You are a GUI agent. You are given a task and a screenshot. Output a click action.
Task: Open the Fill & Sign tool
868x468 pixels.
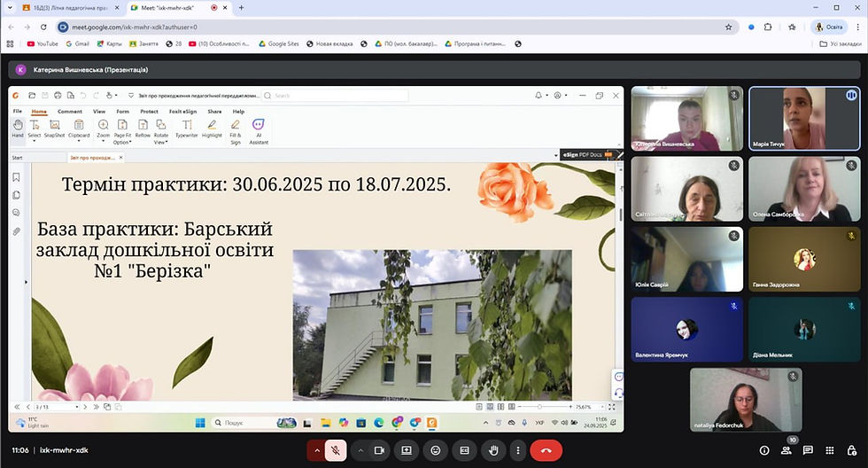click(236, 132)
